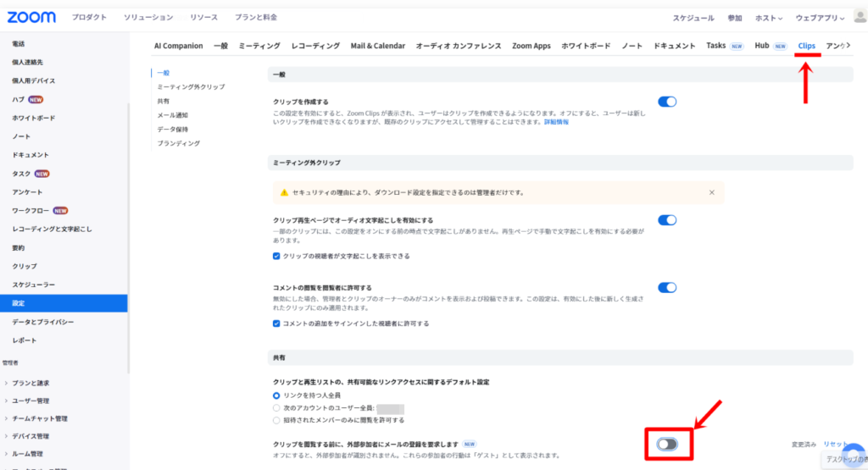
Task: Jump to 共有 section in side anchor list
Action: (x=164, y=101)
